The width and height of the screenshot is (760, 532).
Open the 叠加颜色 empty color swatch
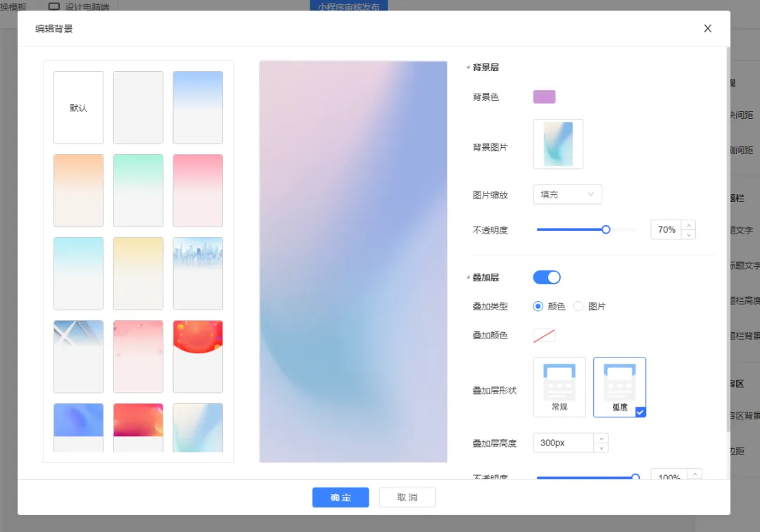coord(544,335)
